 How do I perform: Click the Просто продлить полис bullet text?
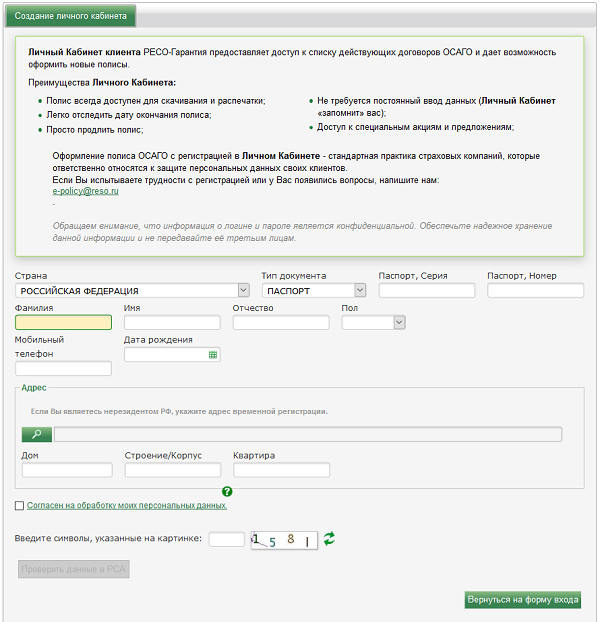point(95,130)
